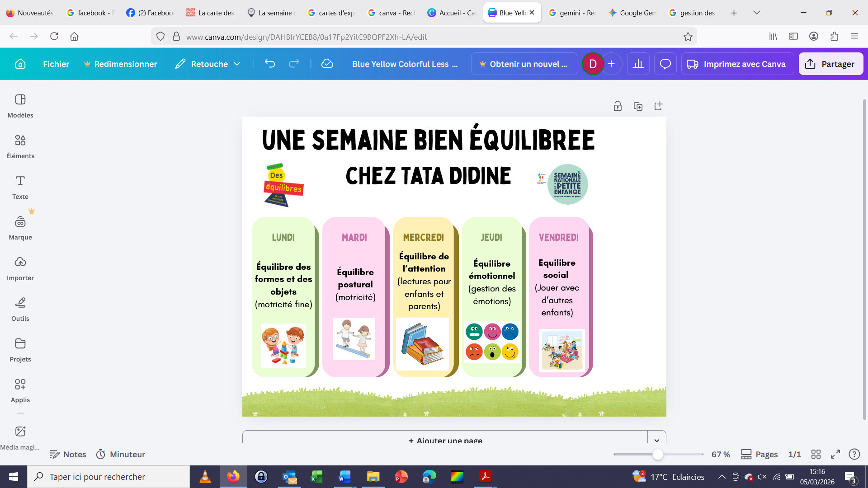The width and height of the screenshot is (868, 488).
Task: Expand the Retouche dropdown
Action: [237, 64]
